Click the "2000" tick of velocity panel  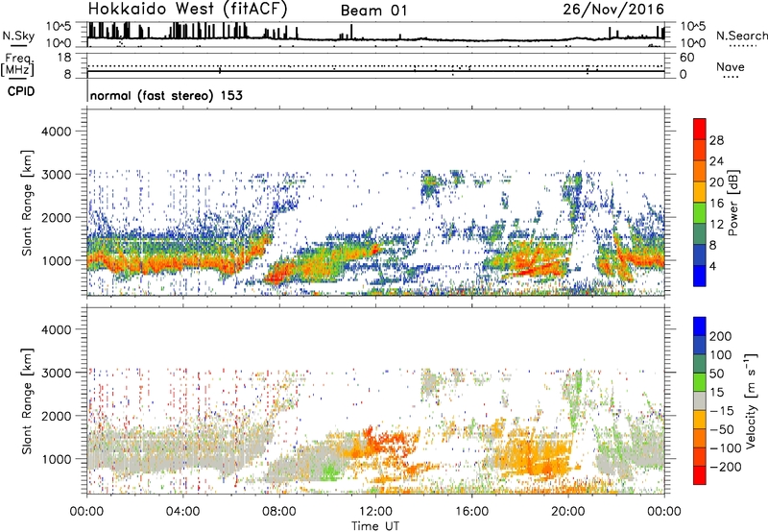[56, 416]
